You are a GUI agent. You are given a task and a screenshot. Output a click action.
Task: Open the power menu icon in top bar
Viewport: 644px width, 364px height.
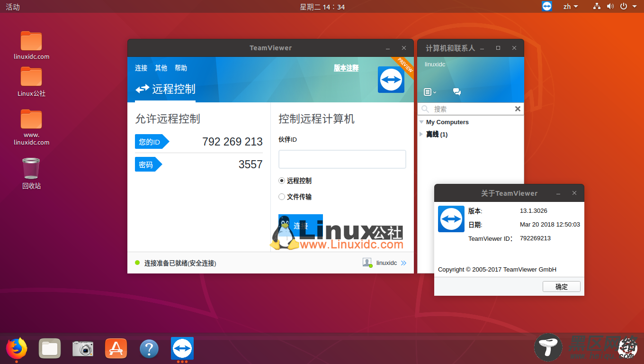(x=624, y=6)
